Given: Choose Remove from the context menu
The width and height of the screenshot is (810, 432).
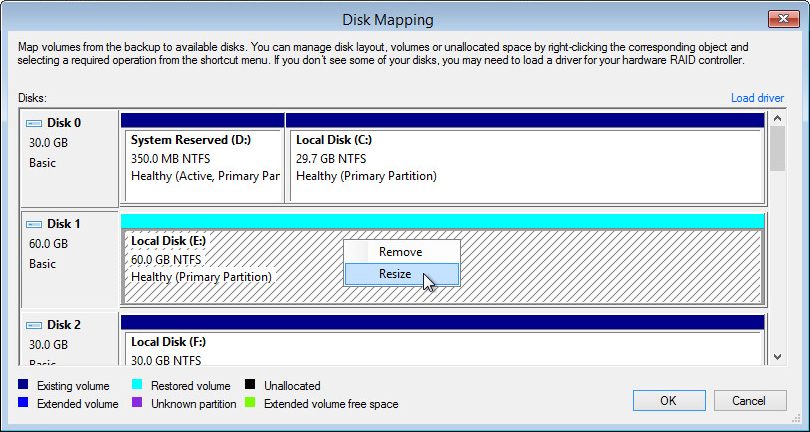Looking at the screenshot, I should point(401,252).
